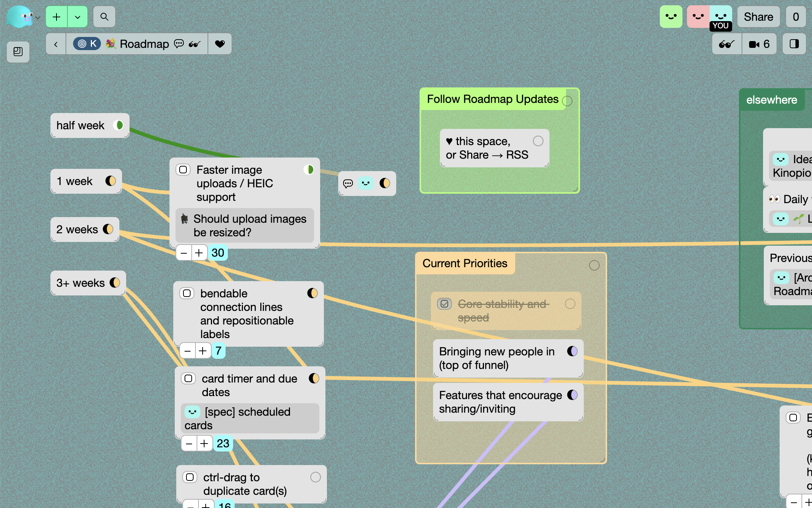Screen dimensions: 812x508
Task: Click half week green connector color dot
Action: tap(119, 125)
